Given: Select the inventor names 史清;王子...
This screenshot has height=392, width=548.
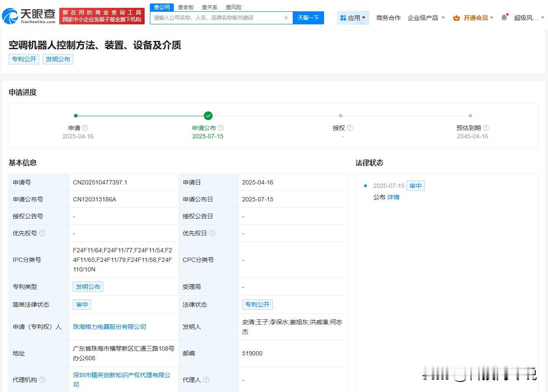Looking at the screenshot, I should [x=255, y=322].
